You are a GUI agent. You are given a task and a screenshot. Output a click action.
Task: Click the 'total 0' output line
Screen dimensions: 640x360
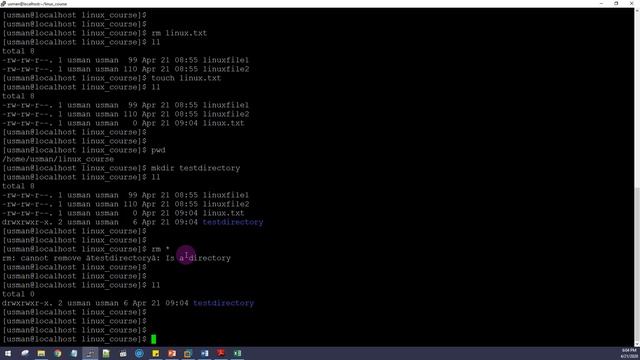tap(18, 294)
